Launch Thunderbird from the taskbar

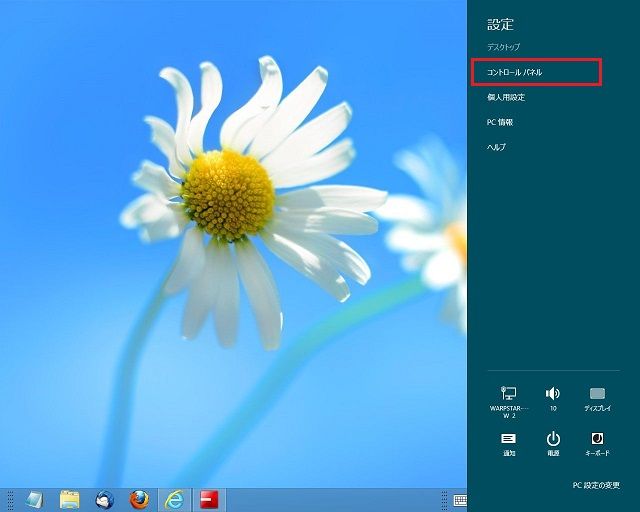pos(105,500)
